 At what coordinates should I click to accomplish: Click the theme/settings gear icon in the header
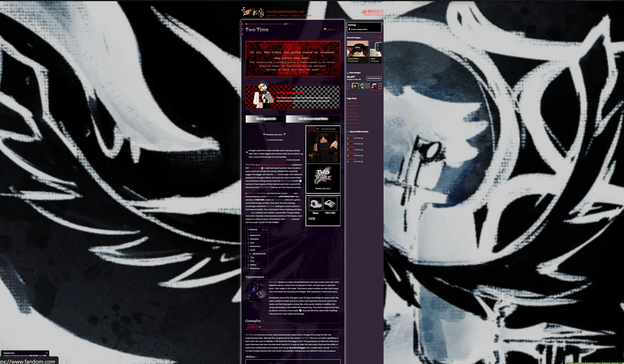[x=378, y=11]
